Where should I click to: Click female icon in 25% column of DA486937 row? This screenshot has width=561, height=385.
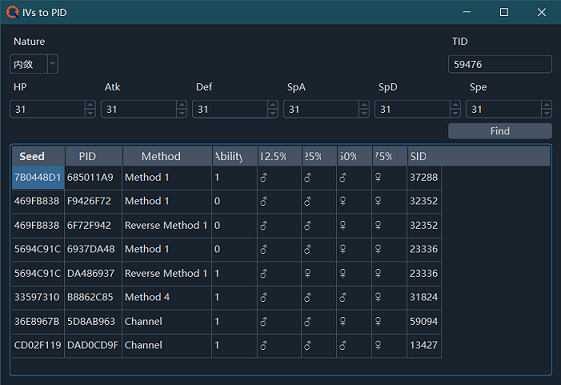pos(307,273)
